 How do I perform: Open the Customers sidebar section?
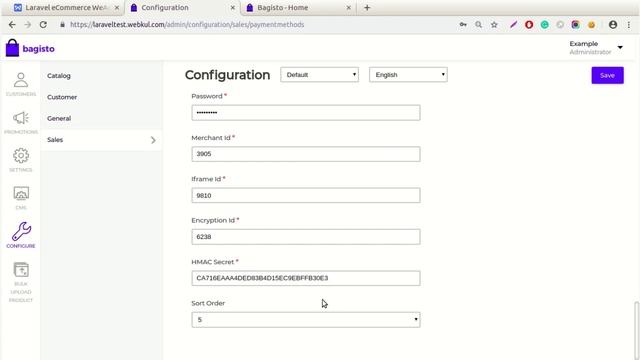pyautogui.click(x=21, y=84)
